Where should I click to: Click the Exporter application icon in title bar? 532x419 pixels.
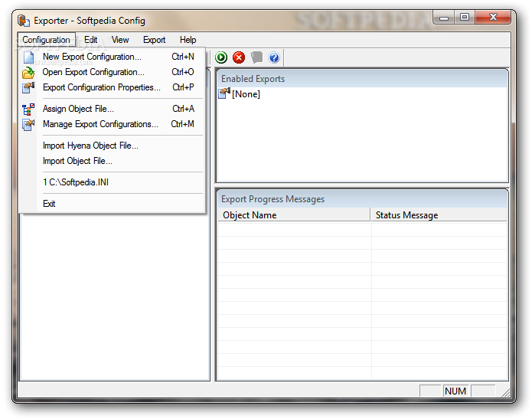(x=24, y=21)
